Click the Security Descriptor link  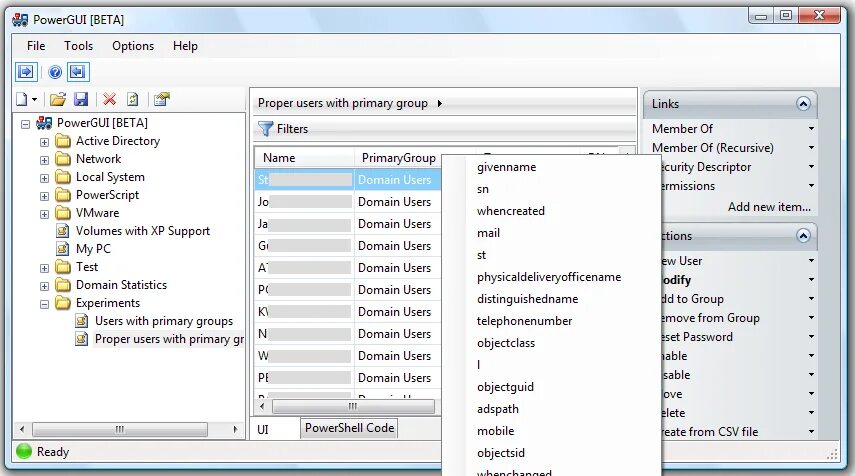(707, 167)
